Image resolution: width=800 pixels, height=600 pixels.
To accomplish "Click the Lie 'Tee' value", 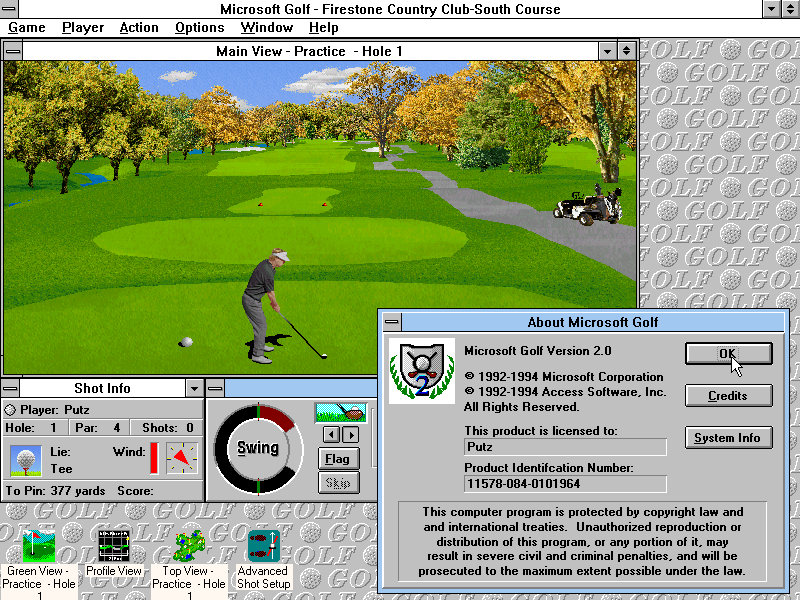I will click(x=61, y=469).
